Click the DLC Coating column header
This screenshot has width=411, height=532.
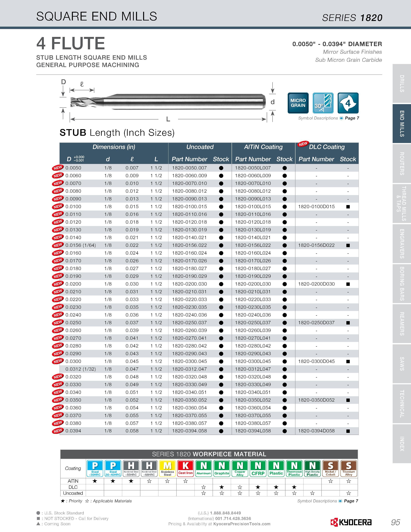click(327, 147)
